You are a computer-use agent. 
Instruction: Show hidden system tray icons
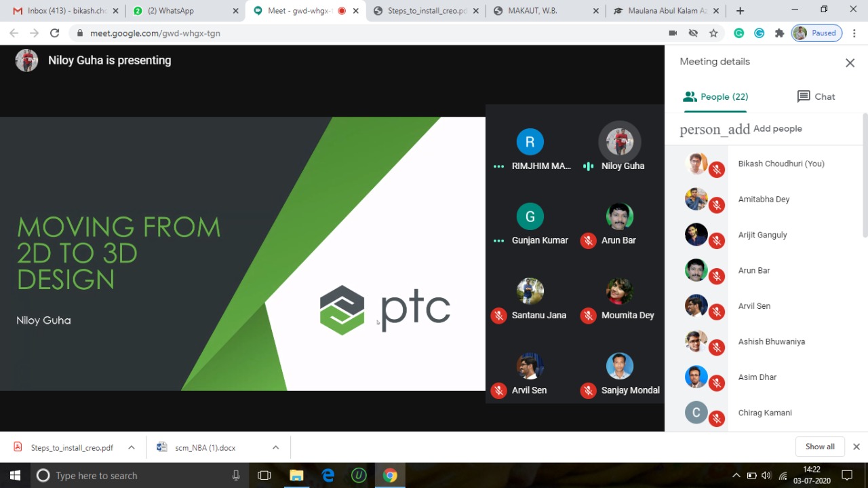click(736, 476)
